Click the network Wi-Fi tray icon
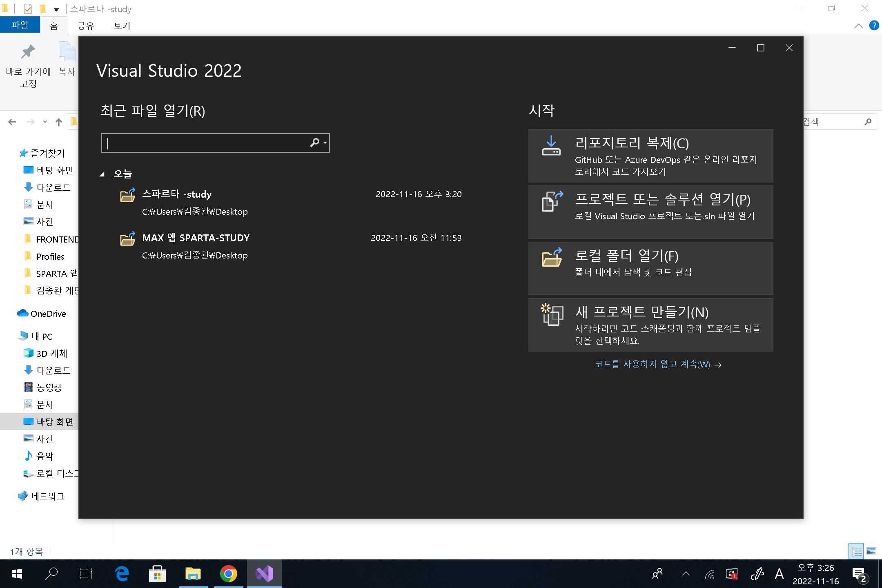Viewport: 882px width, 588px height. pyautogui.click(x=710, y=574)
